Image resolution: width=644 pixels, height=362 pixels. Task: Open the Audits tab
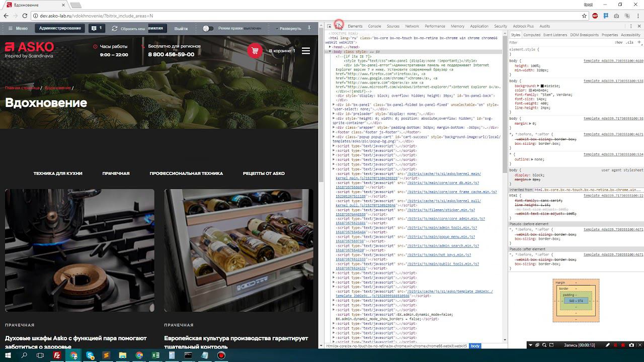[x=544, y=26]
